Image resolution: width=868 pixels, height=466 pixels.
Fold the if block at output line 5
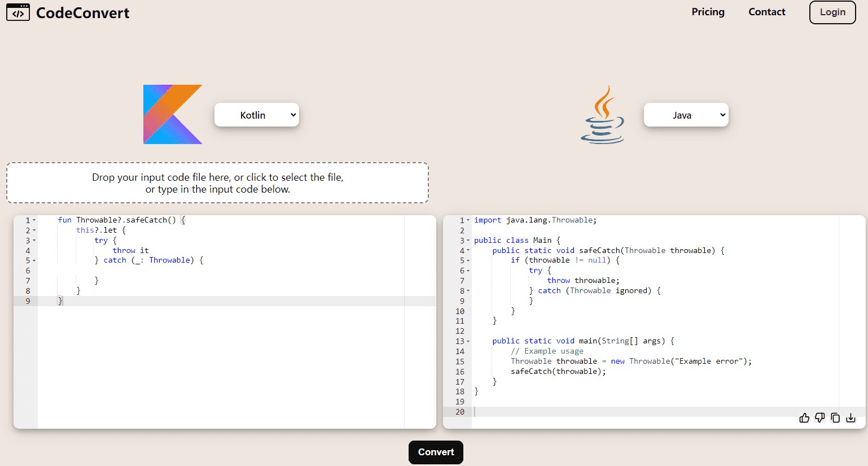468,260
